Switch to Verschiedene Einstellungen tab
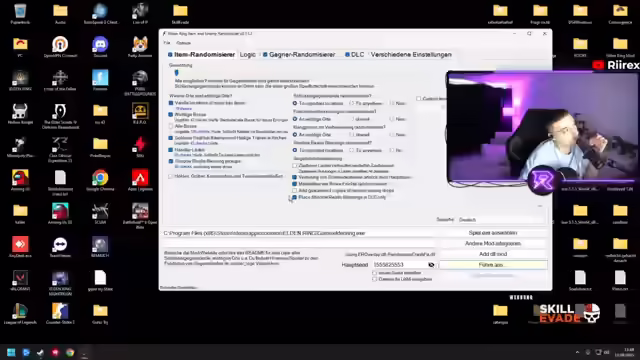640x360 pixels. coord(411,55)
